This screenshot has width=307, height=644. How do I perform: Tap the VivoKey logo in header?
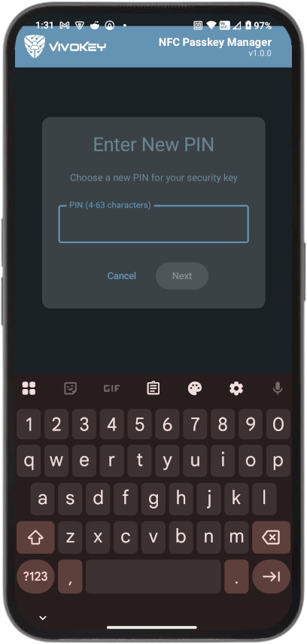point(65,47)
